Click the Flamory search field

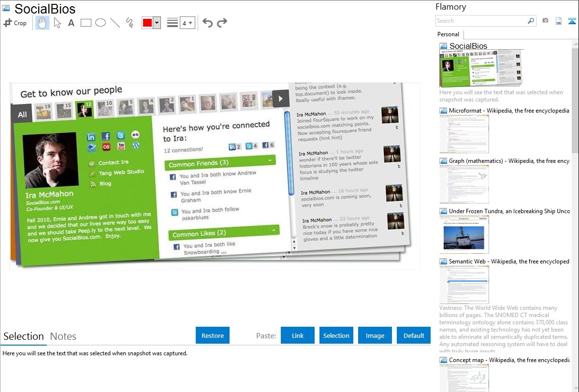coord(481,21)
